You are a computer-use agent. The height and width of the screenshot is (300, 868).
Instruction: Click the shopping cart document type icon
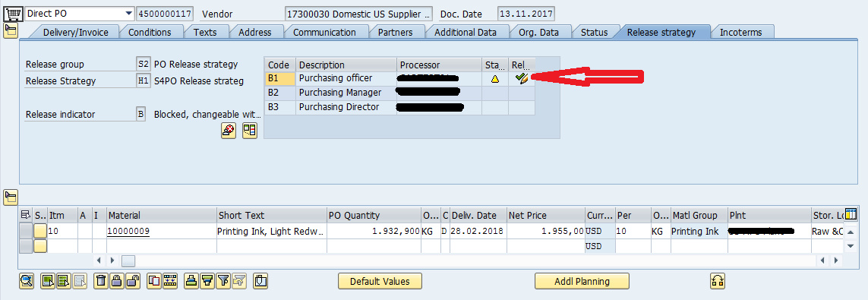(x=12, y=13)
